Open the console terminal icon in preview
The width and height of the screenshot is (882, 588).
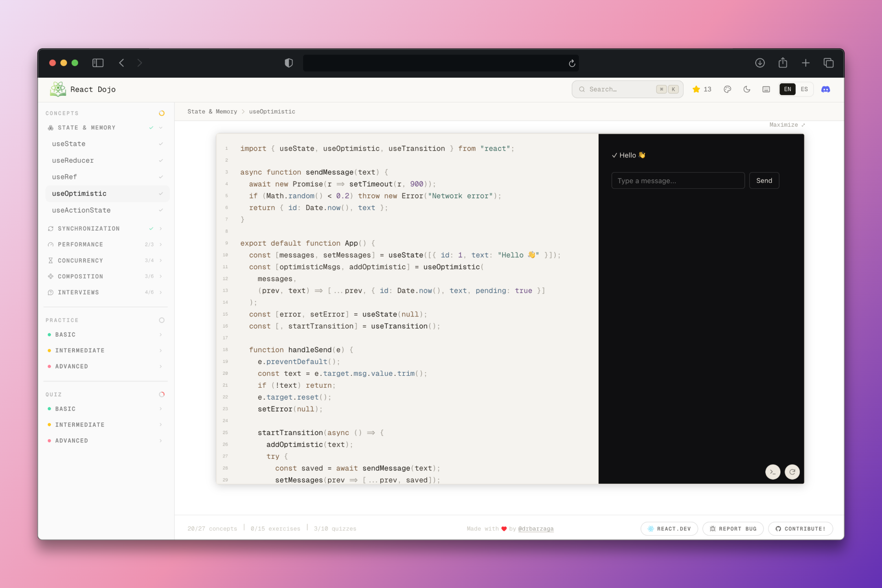click(x=773, y=472)
